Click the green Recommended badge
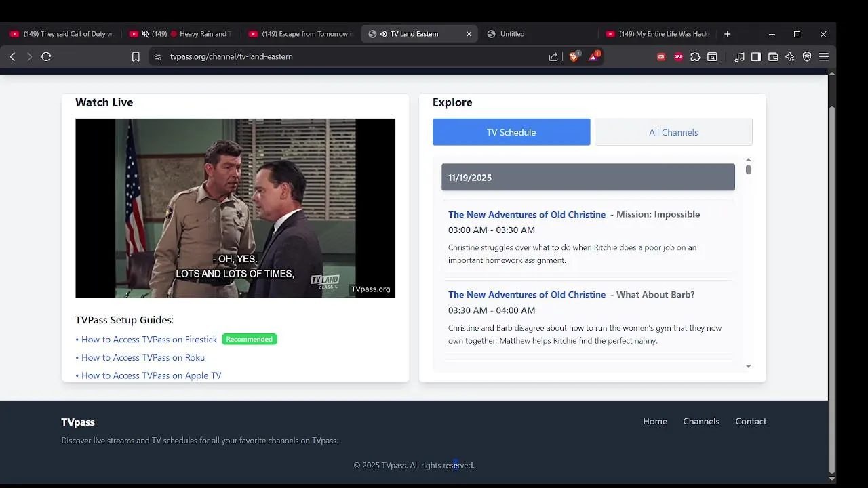The height and width of the screenshot is (488, 868). pos(250,340)
